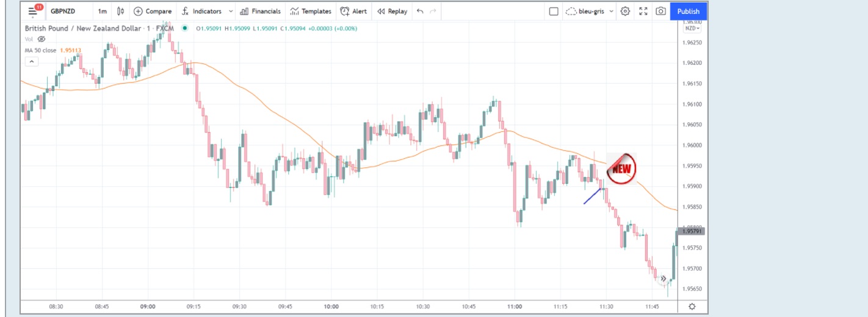The image size is (868, 317).
Task: Click the scroll to latest bar arrow
Action: [664, 279]
